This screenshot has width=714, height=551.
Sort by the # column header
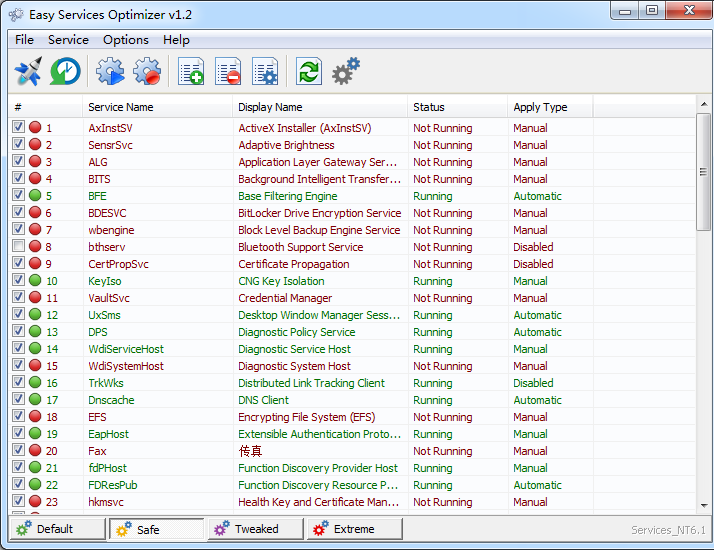(46, 107)
